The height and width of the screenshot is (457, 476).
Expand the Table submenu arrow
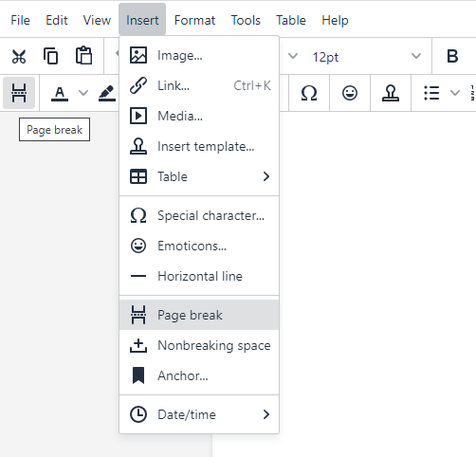266,176
